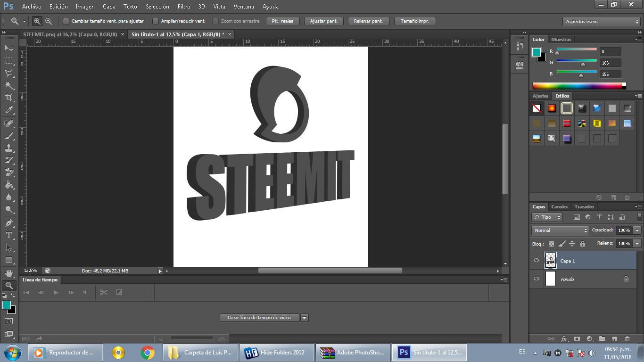The height and width of the screenshot is (362, 644).
Task: Toggle layer filtering switch on or off
Action: coord(639,217)
